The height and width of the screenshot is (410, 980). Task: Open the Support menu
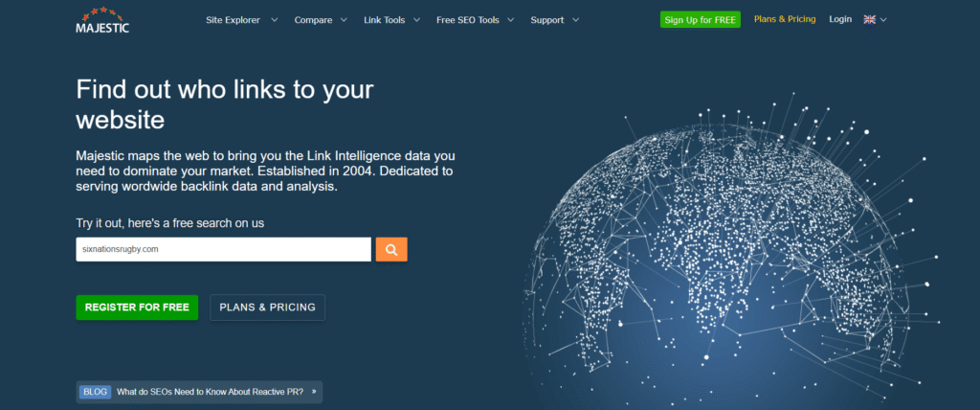point(547,20)
